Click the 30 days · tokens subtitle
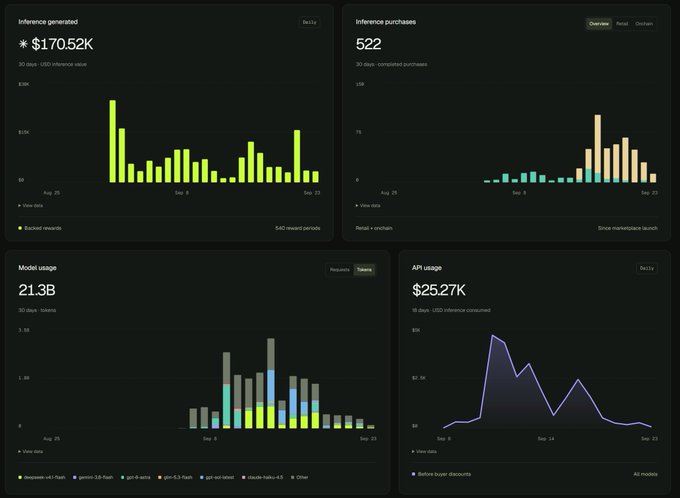680x498 pixels. [x=37, y=310]
